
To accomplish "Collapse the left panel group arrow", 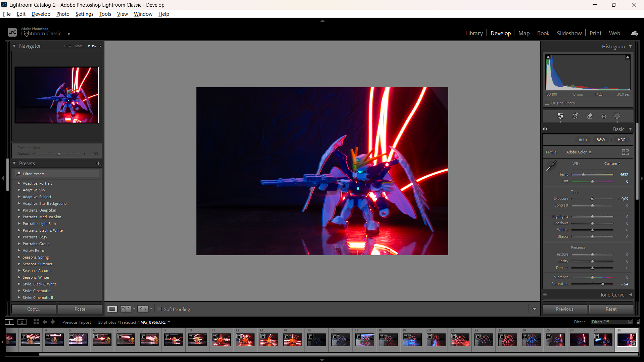I will 3,178.
